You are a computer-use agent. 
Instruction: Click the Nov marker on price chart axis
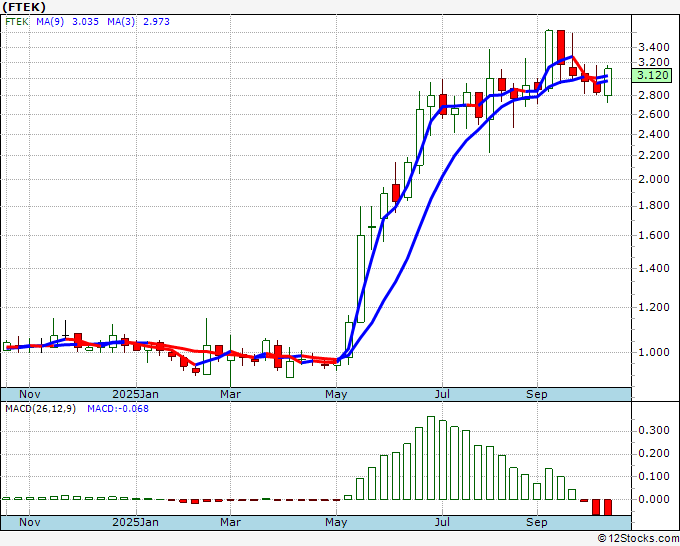click(31, 394)
